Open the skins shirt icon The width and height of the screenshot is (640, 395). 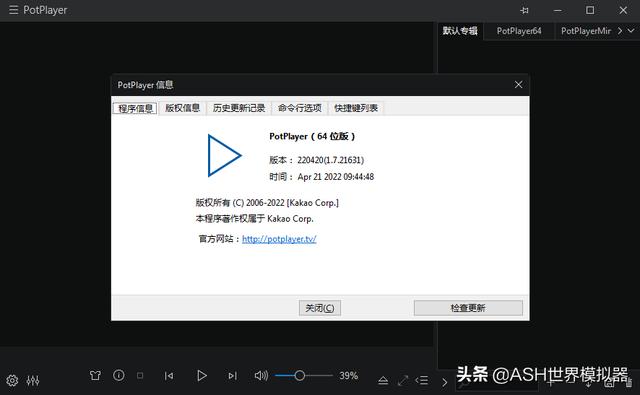click(x=95, y=375)
